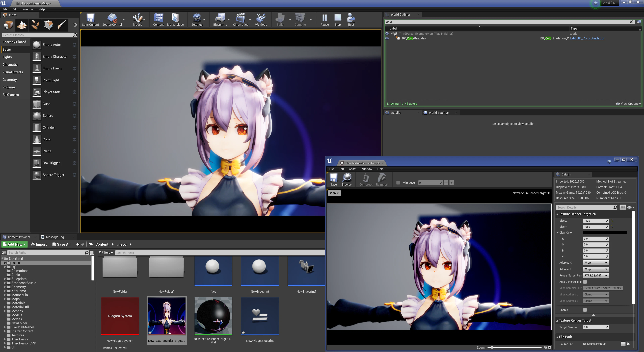Click the Edit BP_ColorGradation link
This screenshot has width=644, height=352.
[587, 38]
